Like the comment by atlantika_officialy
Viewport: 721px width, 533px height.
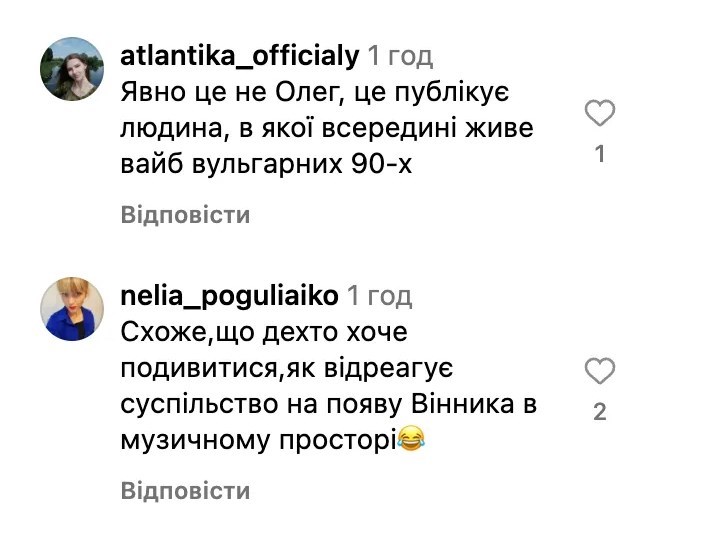pyautogui.click(x=600, y=113)
